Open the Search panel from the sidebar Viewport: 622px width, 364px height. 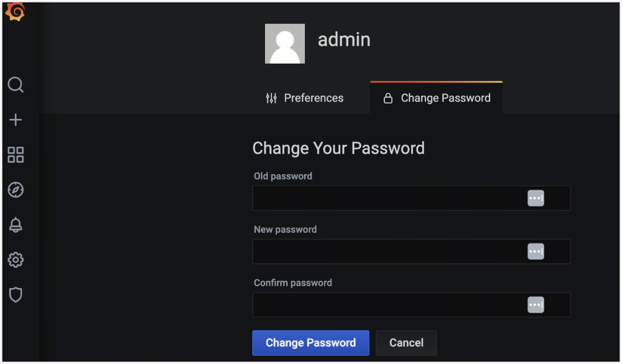(x=15, y=85)
